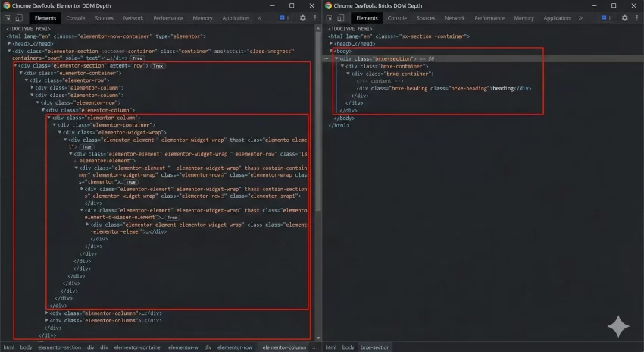Click body breadcrumb in Elementor DevTools footer
Image resolution: width=644 pixels, height=352 pixels.
[x=26, y=347]
